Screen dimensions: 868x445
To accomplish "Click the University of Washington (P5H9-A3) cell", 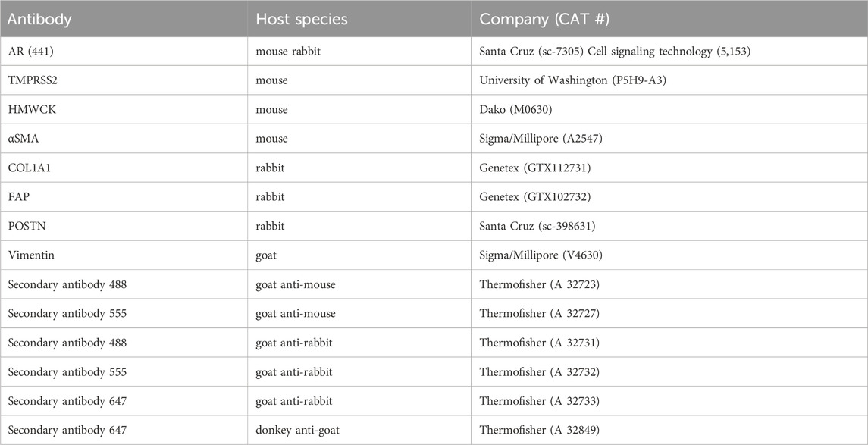I will click(562, 80).
